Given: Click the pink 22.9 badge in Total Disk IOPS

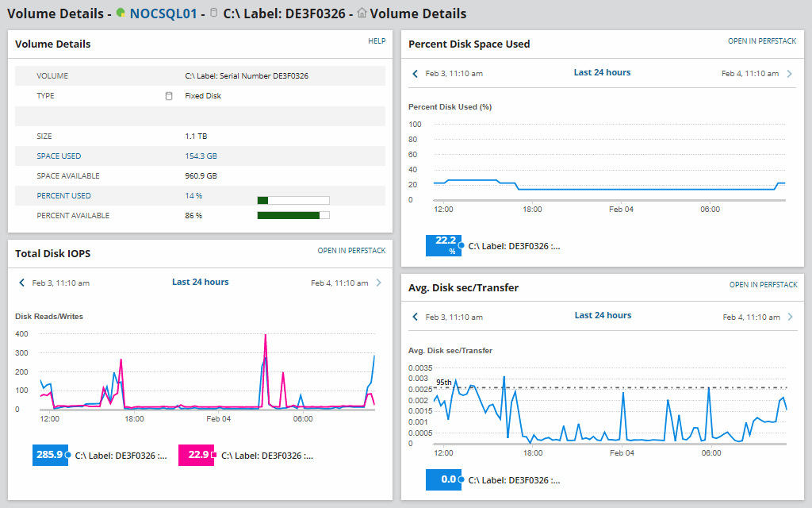Looking at the screenshot, I should 196,455.
